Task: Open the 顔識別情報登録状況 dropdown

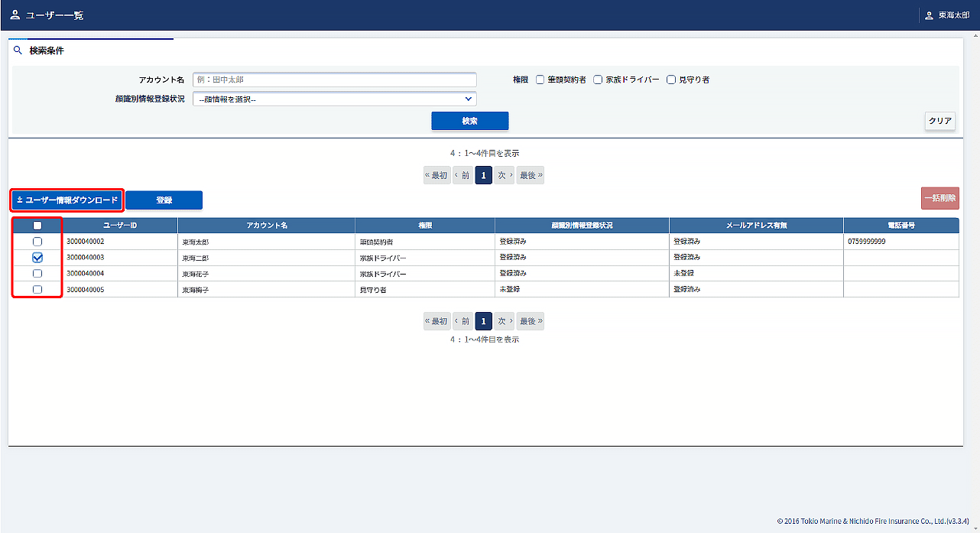Action: click(334, 99)
